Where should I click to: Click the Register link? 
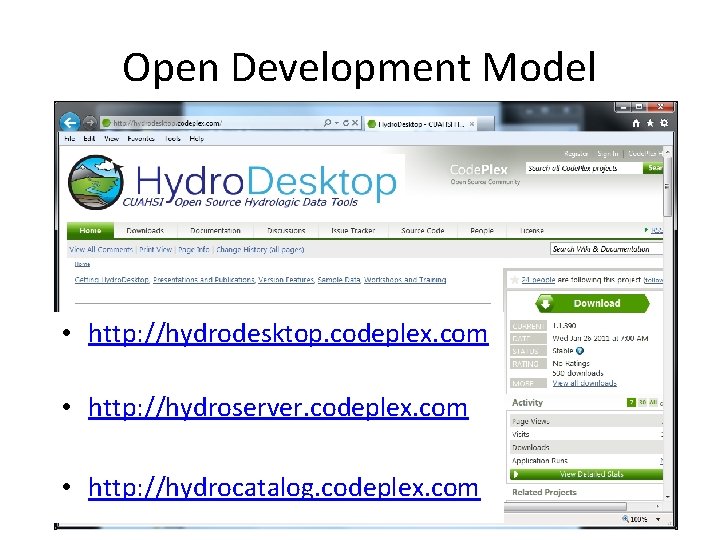coord(576,153)
